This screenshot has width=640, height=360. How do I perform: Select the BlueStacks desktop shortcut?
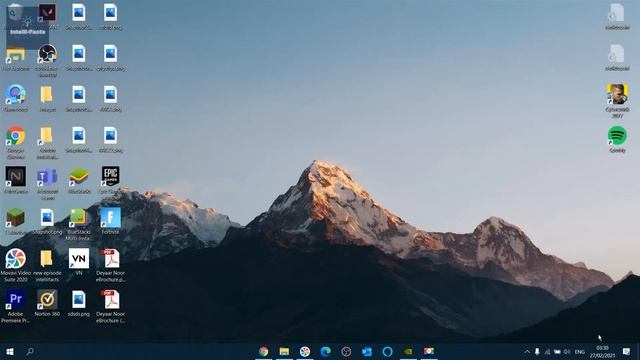tap(79, 176)
